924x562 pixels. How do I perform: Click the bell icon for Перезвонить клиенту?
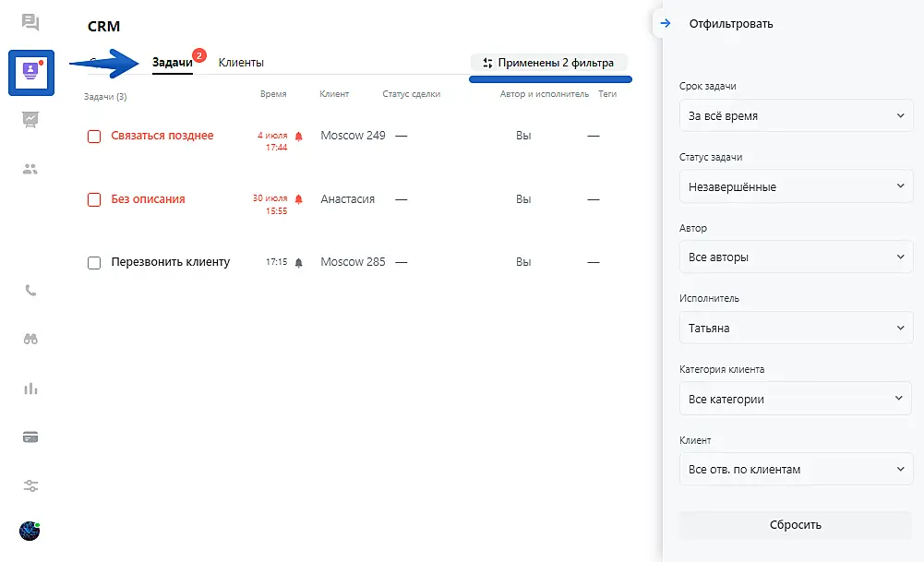[298, 262]
